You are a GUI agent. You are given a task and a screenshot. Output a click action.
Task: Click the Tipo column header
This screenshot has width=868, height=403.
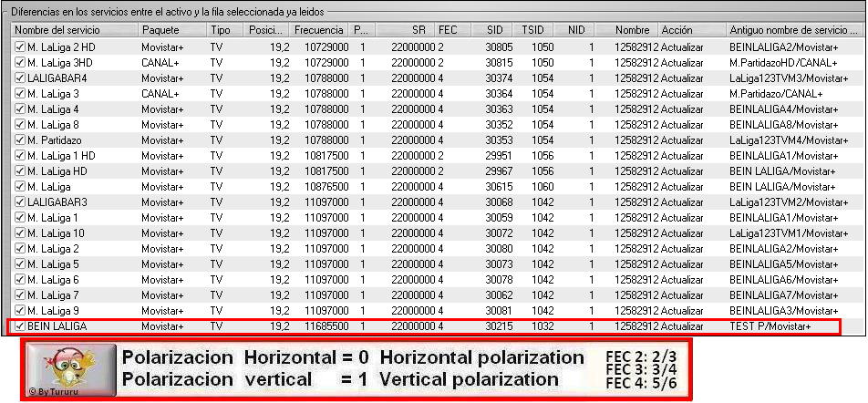(x=225, y=30)
